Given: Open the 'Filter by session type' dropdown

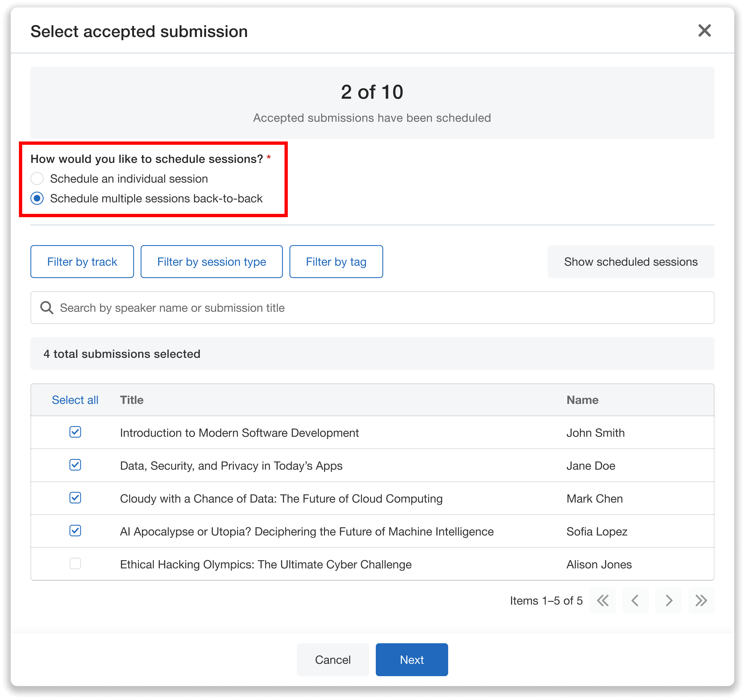Looking at the screenshot, I should click(x=211, y=261).
